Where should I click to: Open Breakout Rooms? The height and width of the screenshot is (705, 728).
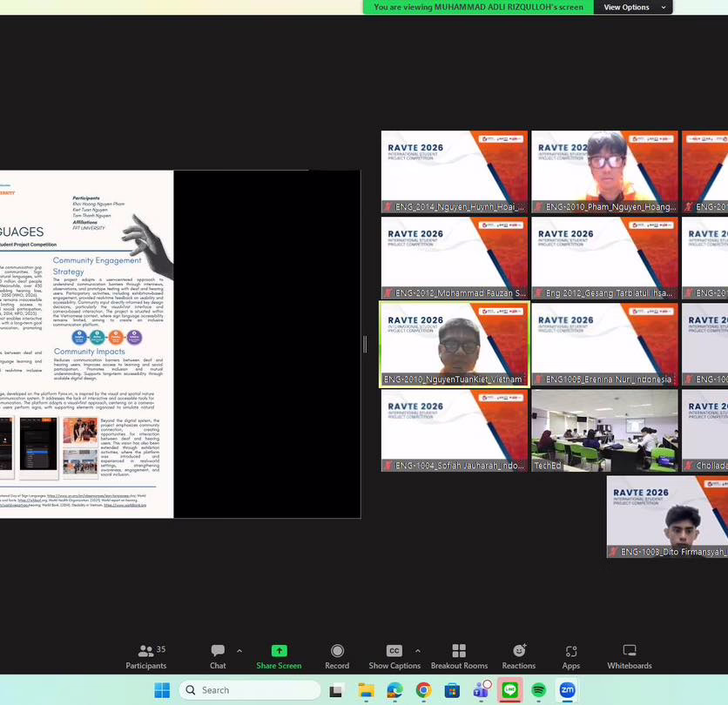(x=459, y=657)
